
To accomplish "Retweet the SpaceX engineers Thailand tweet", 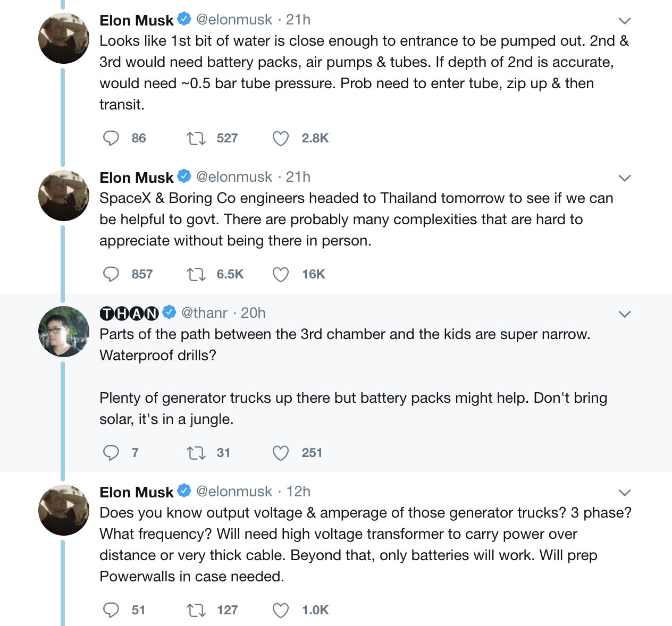I will tap(196, 275).
